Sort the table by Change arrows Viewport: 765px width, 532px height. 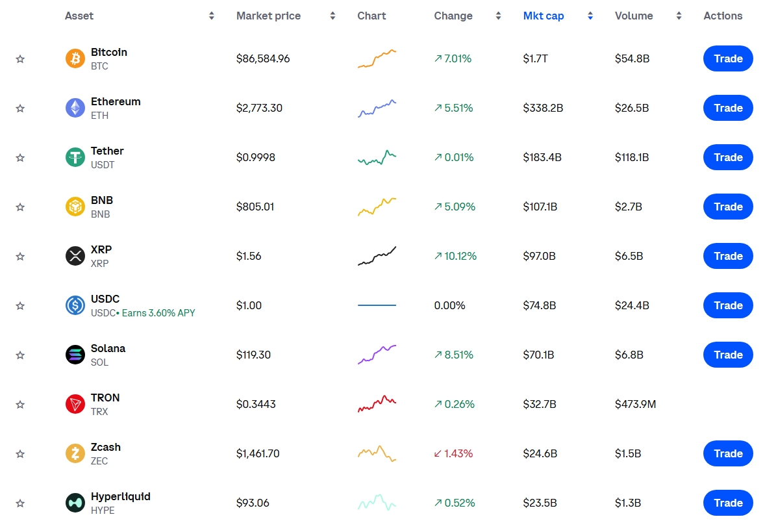pos(498,16)
